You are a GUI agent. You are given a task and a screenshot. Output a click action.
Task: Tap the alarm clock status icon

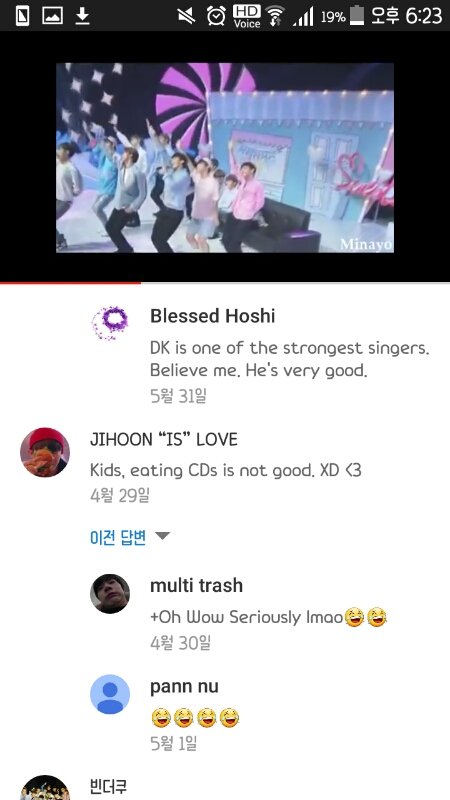point(216,16)
